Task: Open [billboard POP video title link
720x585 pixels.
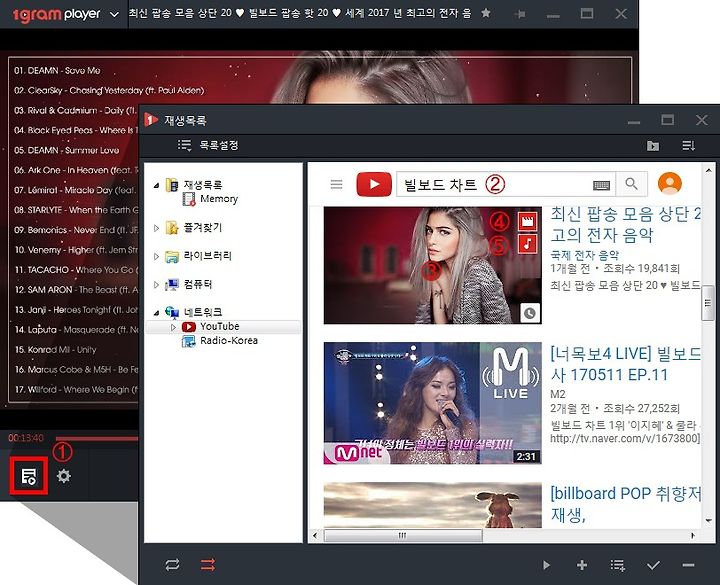Action: (x=625, y=504)
